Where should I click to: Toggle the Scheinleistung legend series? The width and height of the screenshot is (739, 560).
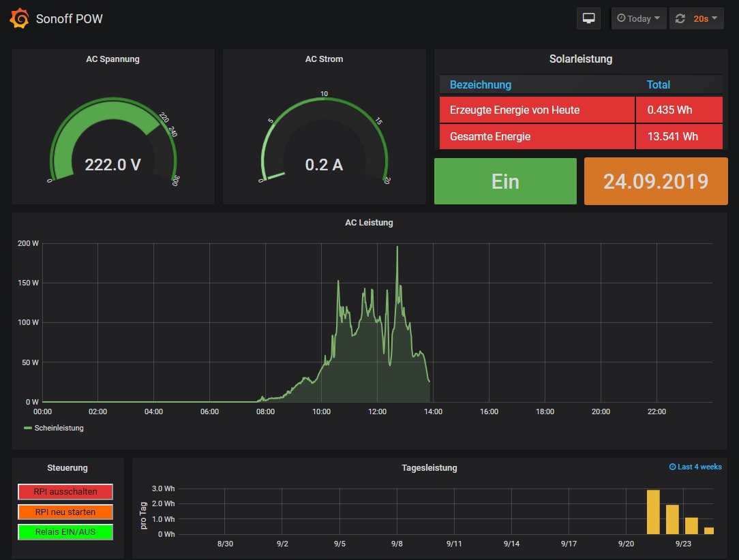coord(59,428)
